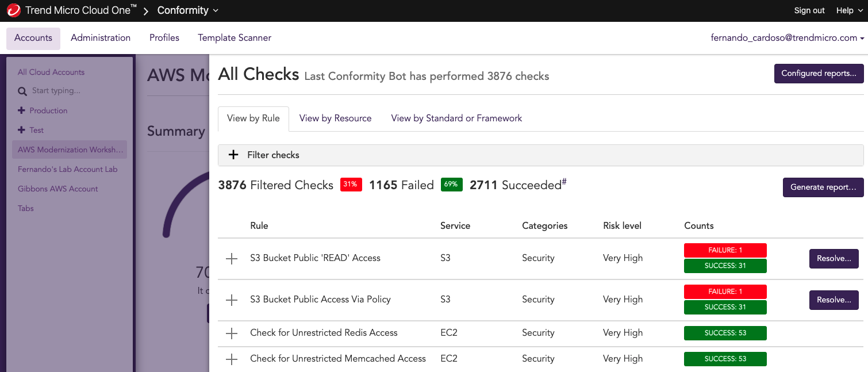Click the Categories column header

click(x=545, y=226)
